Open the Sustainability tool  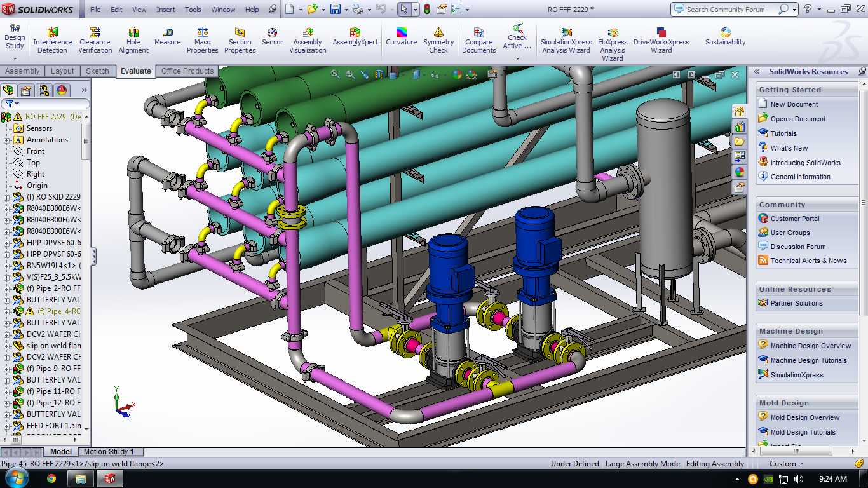coord(725,37)
